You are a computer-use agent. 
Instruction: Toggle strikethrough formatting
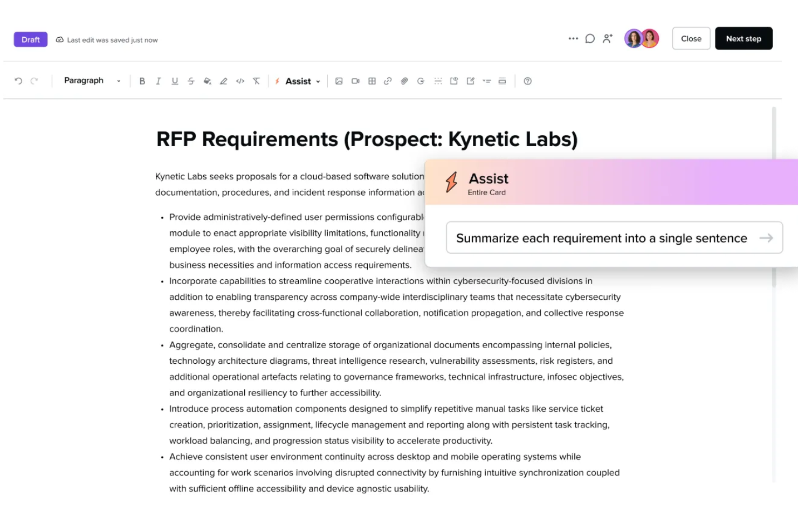191,81
